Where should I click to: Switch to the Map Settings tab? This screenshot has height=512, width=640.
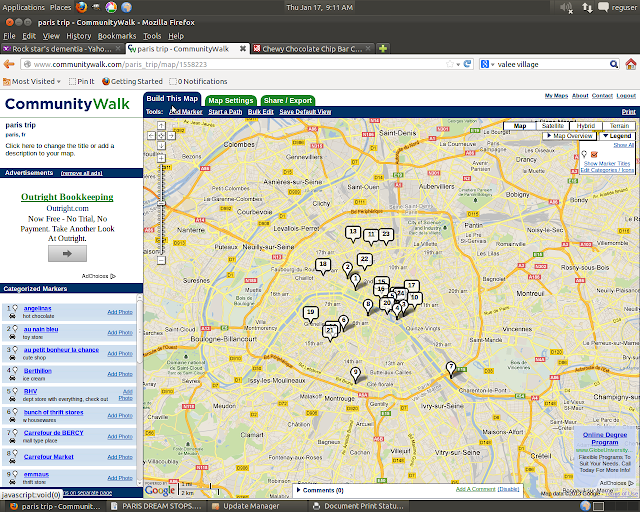(231, 100)
